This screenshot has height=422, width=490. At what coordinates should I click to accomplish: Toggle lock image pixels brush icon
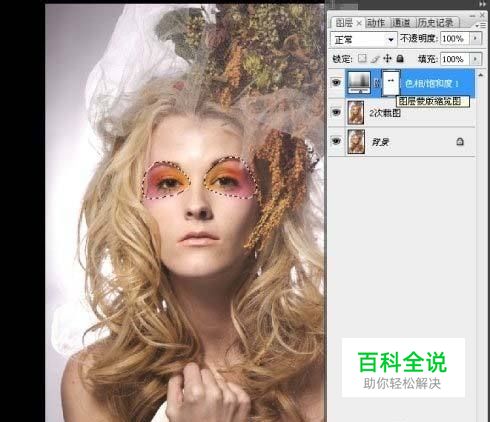(x=375, y=59)
